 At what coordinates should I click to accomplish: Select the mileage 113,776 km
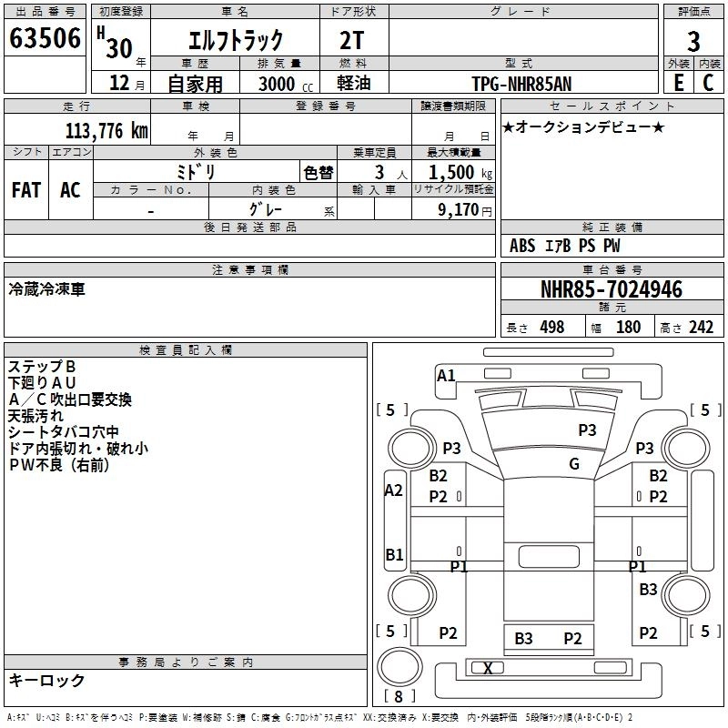[x=106, y=131]
